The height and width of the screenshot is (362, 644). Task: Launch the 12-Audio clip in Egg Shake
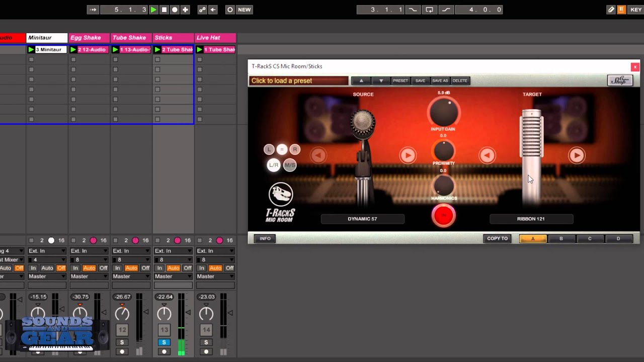(73, 49)
